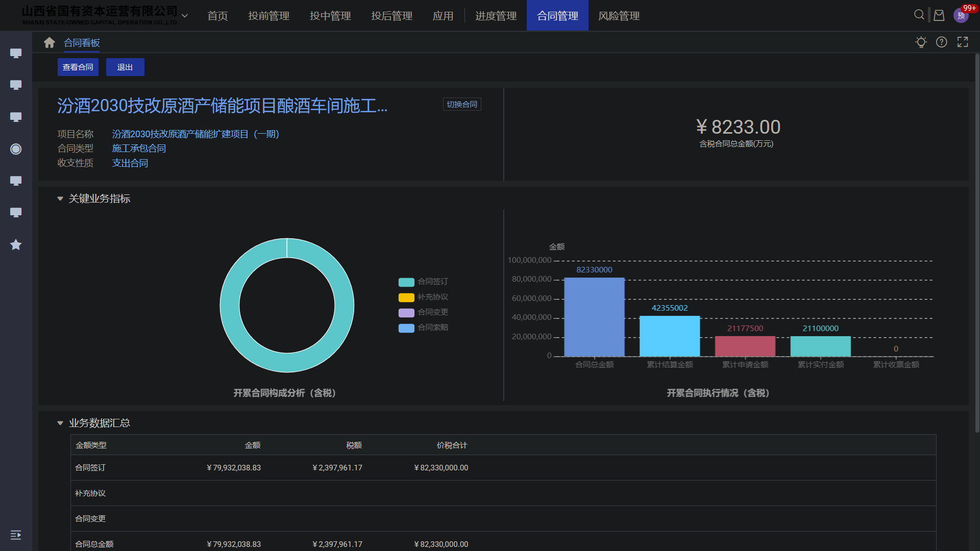Open the company name dropdown chevron
The width and height of the screenshot is (980, 551).
tap(185, 16)
